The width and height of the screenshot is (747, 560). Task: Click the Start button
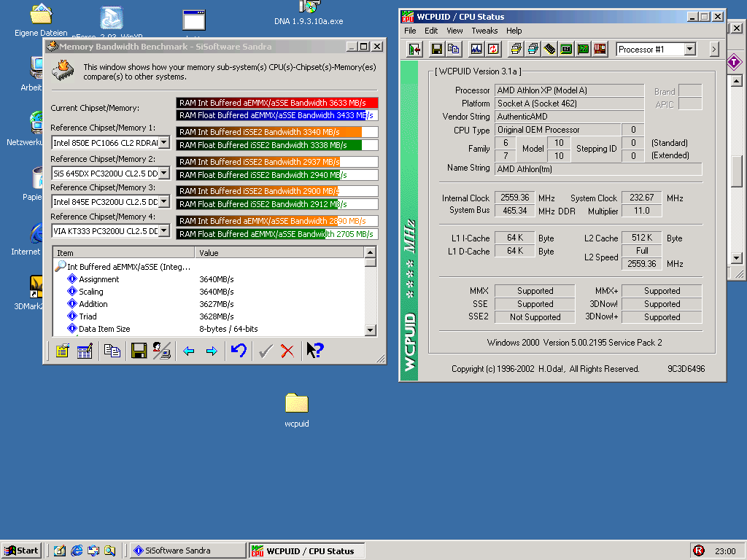point(21,551)
